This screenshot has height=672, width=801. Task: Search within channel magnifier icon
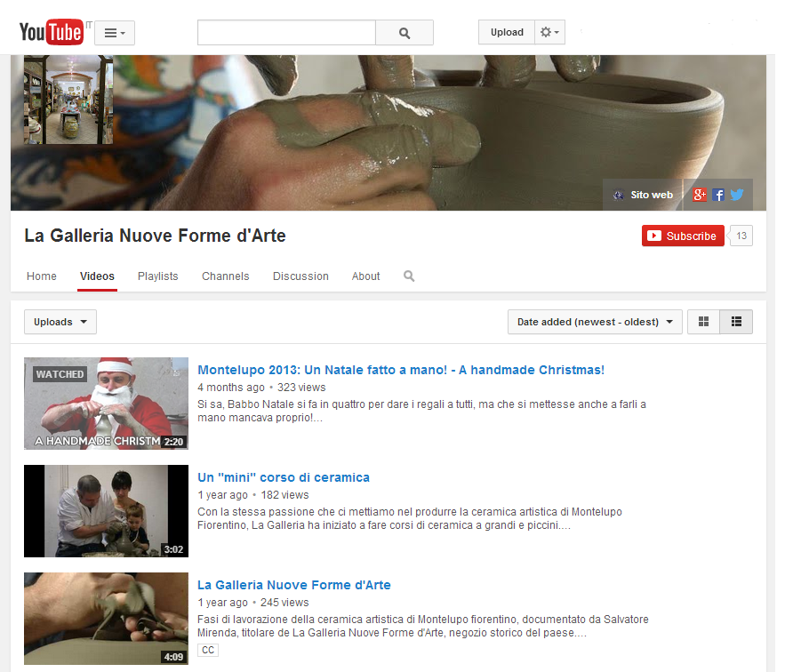(x=409, y=276)
